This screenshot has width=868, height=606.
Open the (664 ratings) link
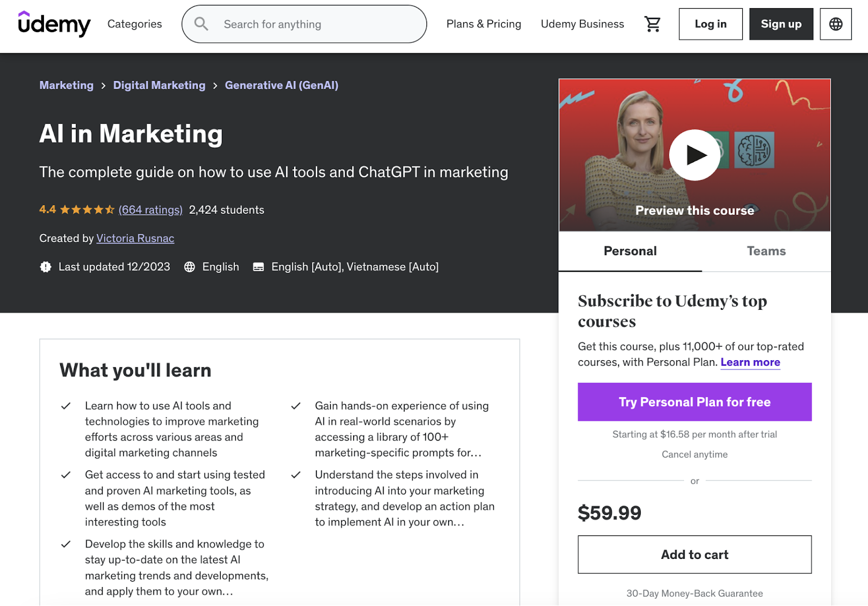coord(150,209)
